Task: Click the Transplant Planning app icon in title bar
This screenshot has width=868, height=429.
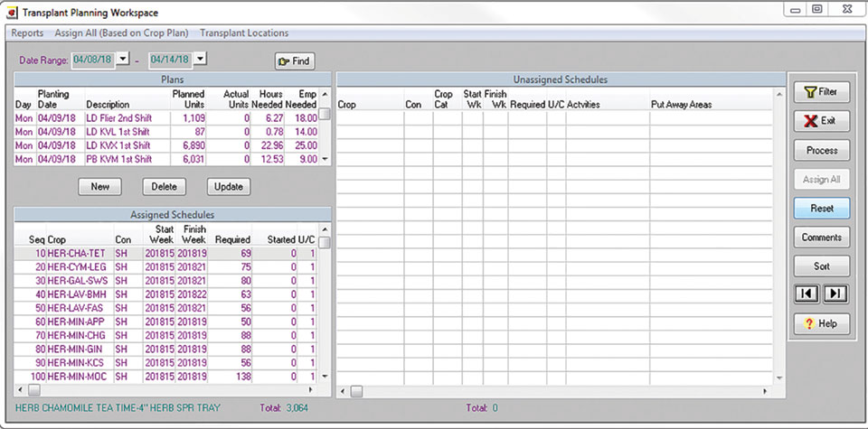Action: (x=11, y=12)
